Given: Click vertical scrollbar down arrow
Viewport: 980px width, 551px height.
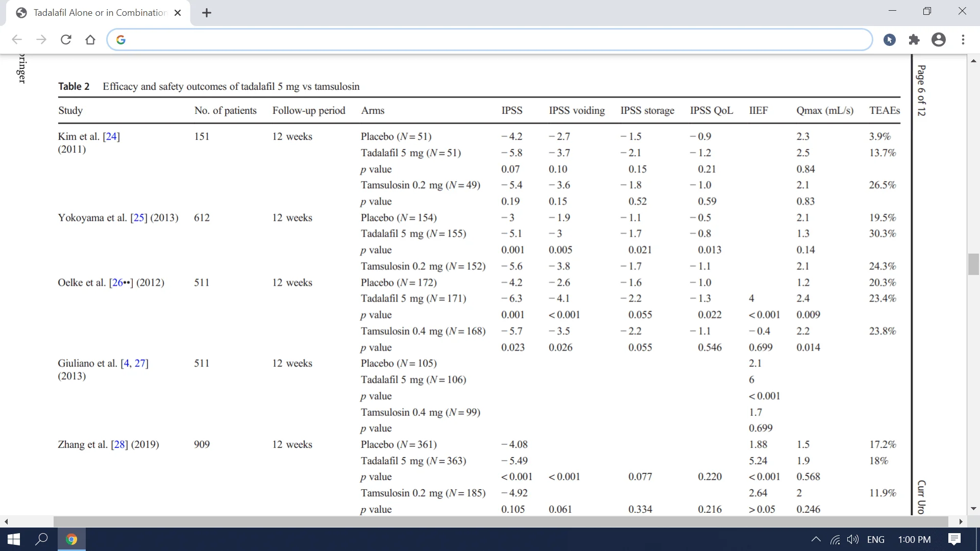Looking at the screenshot, I should point(973,509).
